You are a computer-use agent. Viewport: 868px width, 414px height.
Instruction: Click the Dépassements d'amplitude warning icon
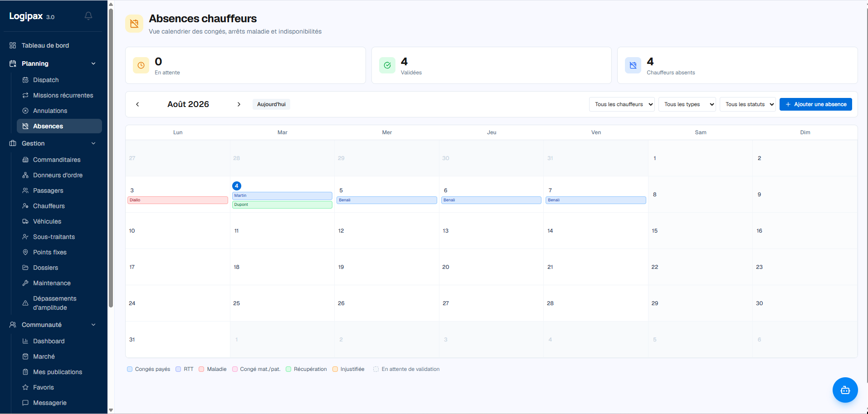tap(25, 303)
